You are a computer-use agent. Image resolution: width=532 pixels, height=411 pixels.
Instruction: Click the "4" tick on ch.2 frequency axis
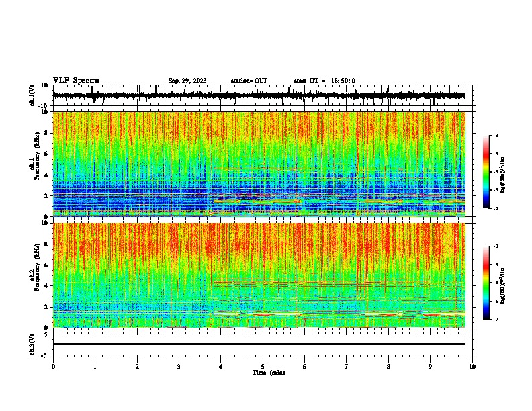tap(47, 286)
